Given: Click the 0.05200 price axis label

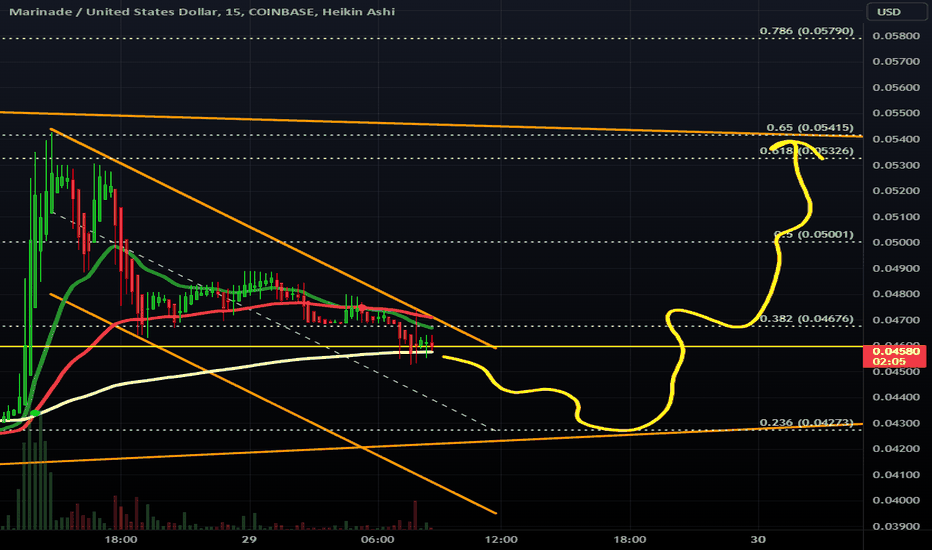Looking at the screenshot, I should point(896,190).
